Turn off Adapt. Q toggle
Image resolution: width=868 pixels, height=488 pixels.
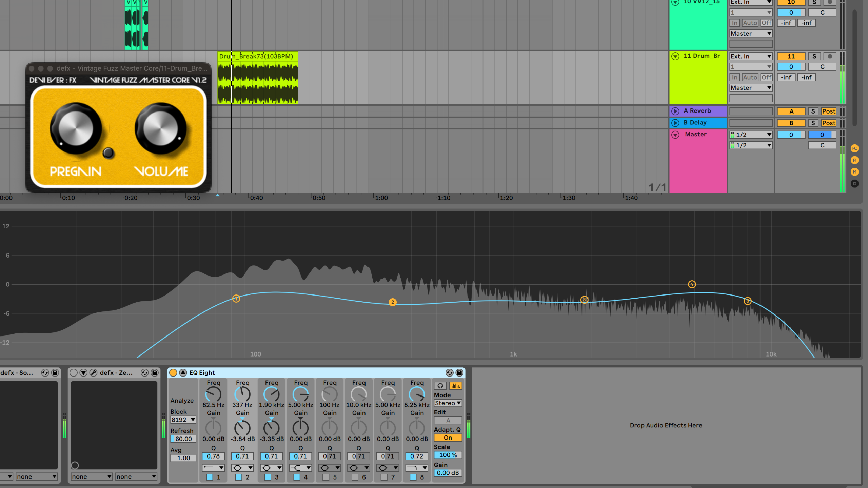[x=448, y=438]
